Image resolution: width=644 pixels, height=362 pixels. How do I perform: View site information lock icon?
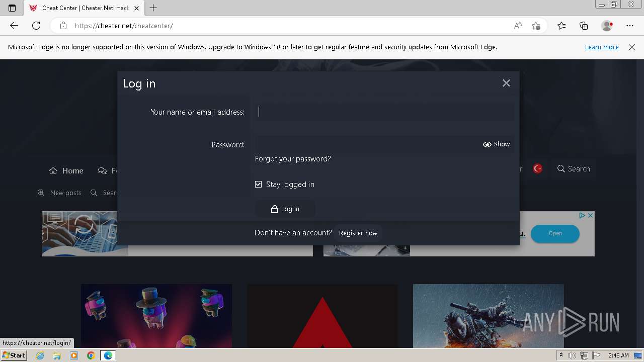click(63, 26)
